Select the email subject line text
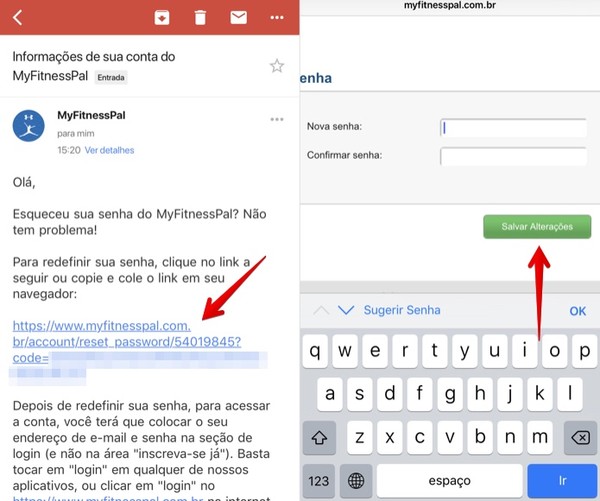600x501 pixels. 94,66
